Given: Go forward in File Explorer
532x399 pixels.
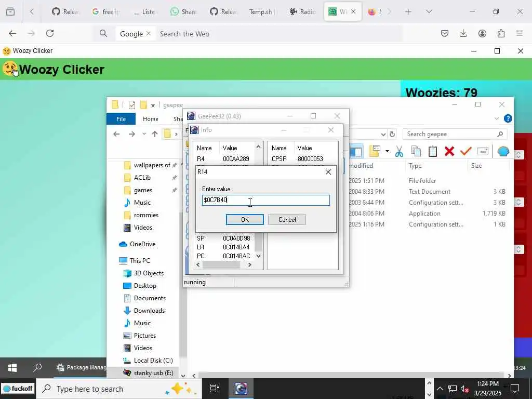Looking at the screenshot, I should (131, 134).
